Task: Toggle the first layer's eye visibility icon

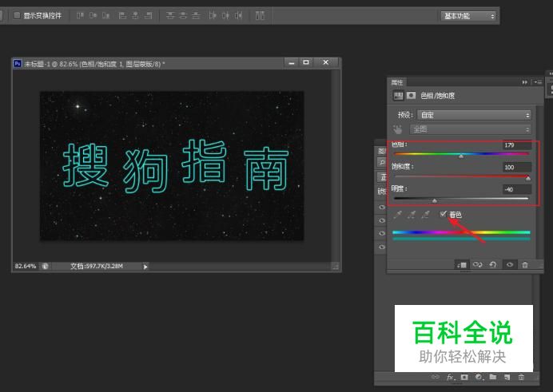Action: tap(382, 207)
